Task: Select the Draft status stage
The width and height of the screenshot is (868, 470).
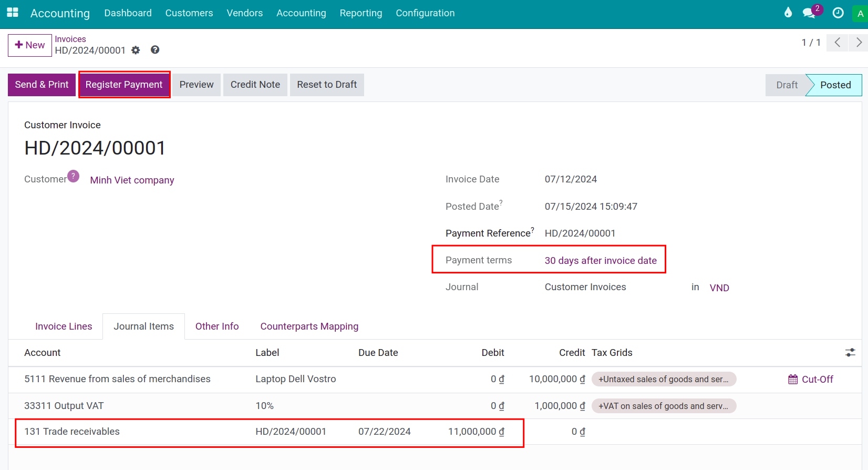Action: pyautogui.click(x=787, y=85)
